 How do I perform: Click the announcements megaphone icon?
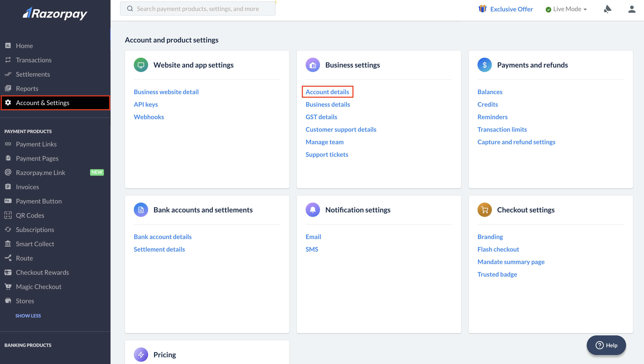point(607,9)
